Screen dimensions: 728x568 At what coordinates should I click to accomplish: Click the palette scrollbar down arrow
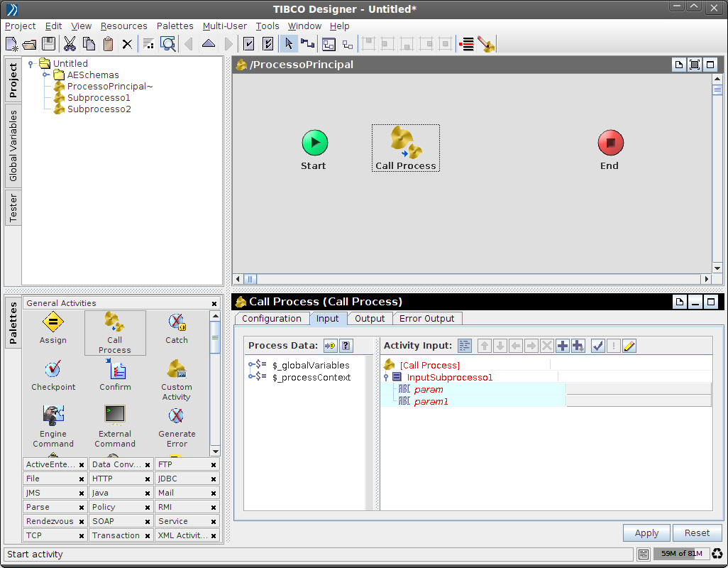pos(216,452)
